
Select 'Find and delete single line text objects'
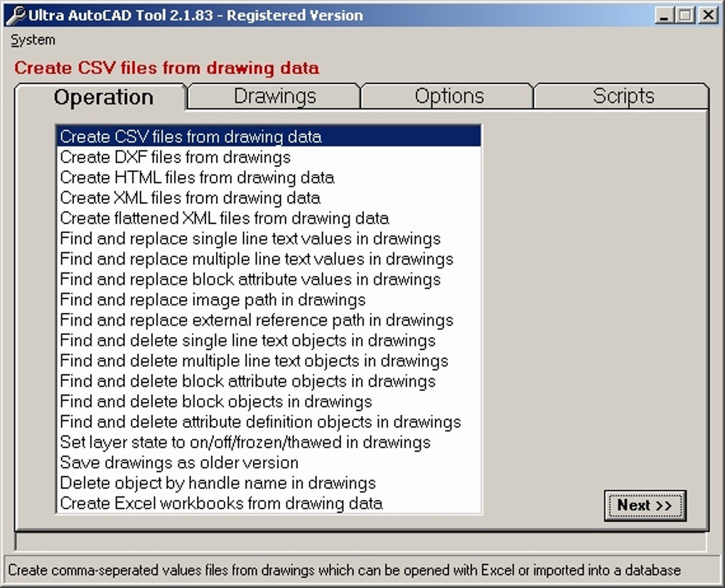[x=269, y=341]
